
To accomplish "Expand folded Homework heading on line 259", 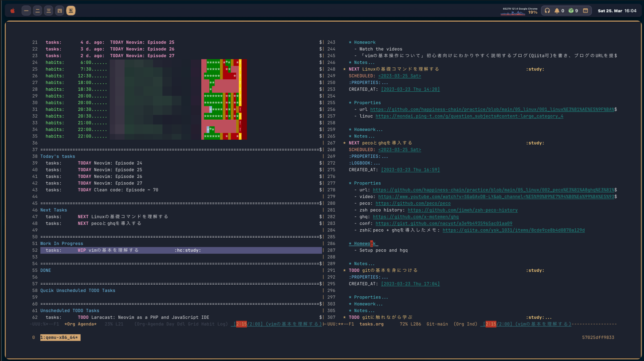I will tap(366, 129).
